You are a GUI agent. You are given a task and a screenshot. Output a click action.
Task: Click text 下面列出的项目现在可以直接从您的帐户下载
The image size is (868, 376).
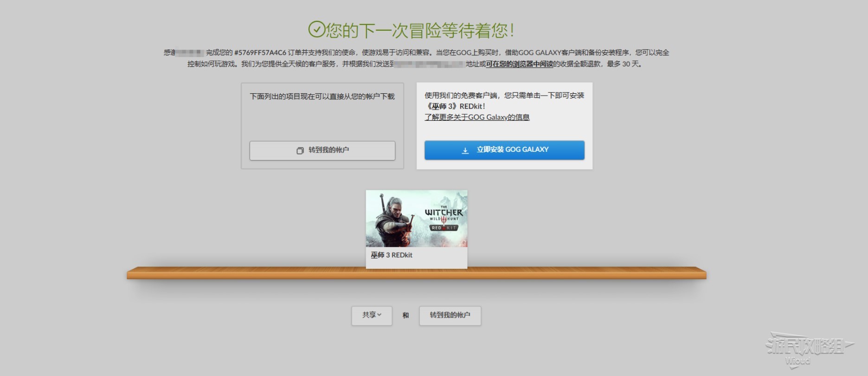tap(322, 97)
